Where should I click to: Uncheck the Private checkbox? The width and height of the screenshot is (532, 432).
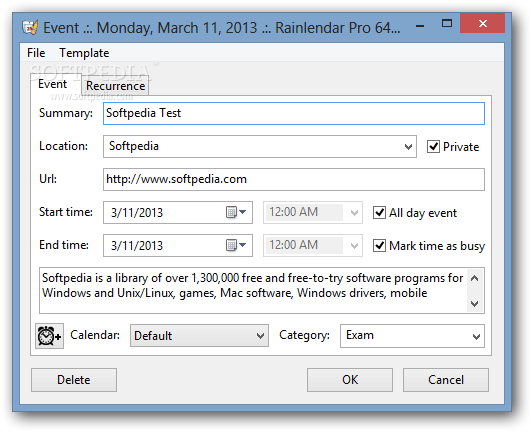tap(433, 147)
